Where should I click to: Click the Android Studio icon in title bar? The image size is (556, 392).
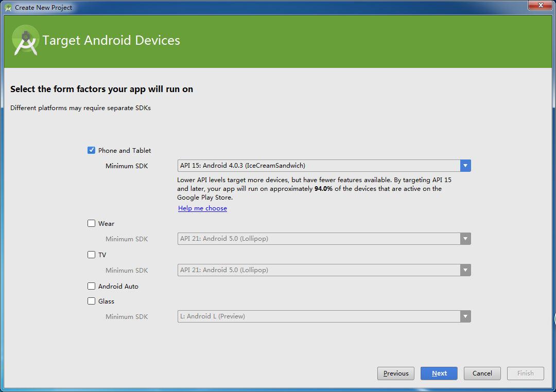pyautogui.click(x=8, y=8)
